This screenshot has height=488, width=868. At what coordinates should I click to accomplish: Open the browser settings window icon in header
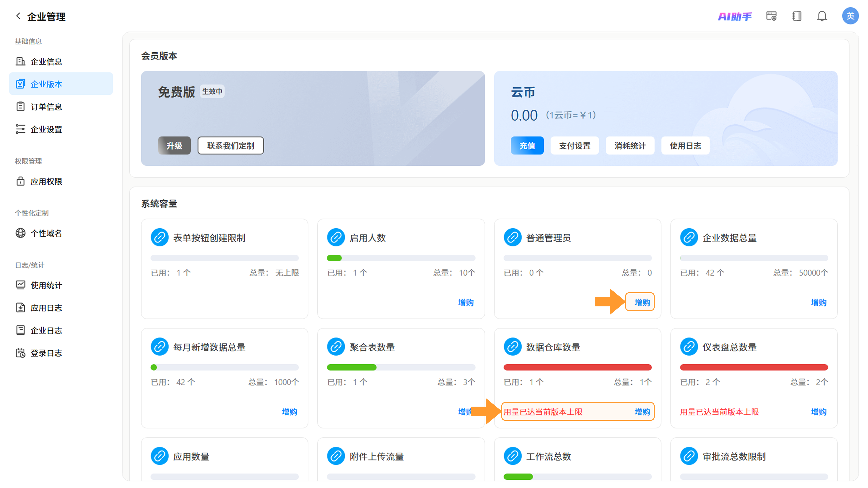click(771, 16)
